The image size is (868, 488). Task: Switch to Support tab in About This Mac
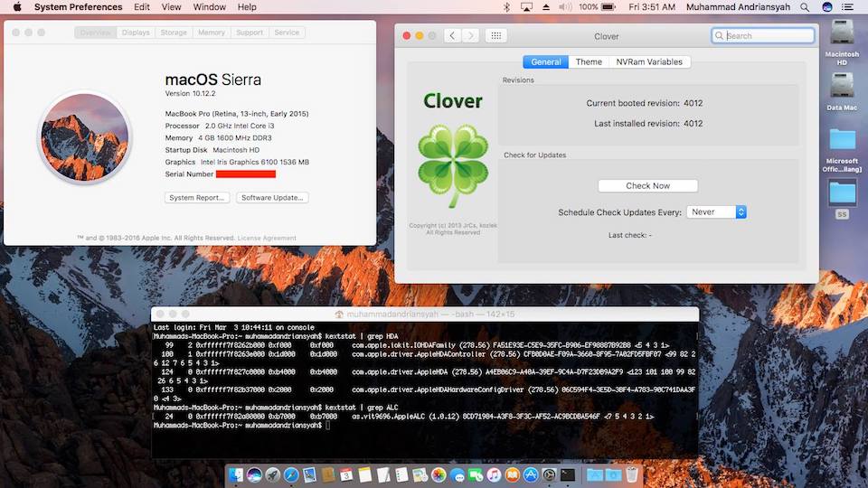[x=250, y=33]
